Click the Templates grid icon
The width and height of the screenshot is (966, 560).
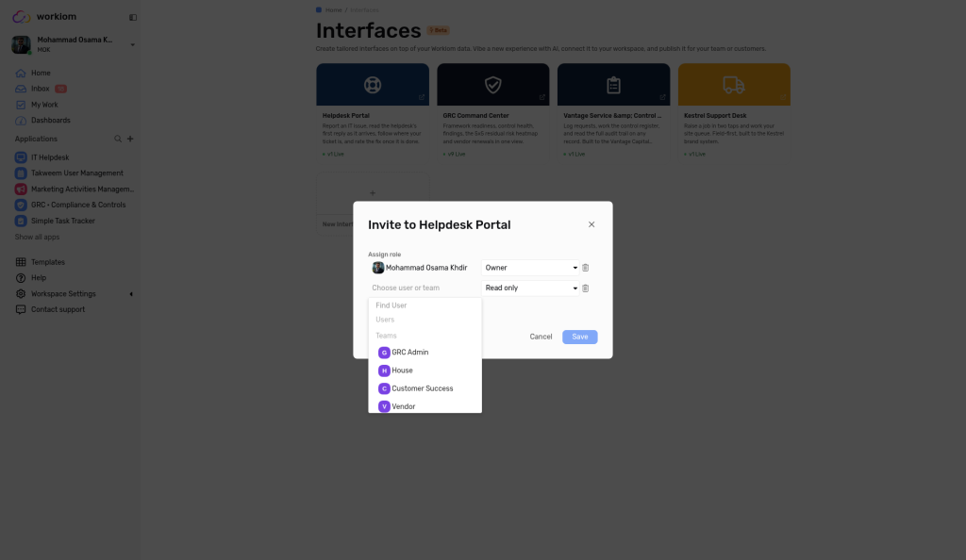pyautogui.click(x=21, y=262)
